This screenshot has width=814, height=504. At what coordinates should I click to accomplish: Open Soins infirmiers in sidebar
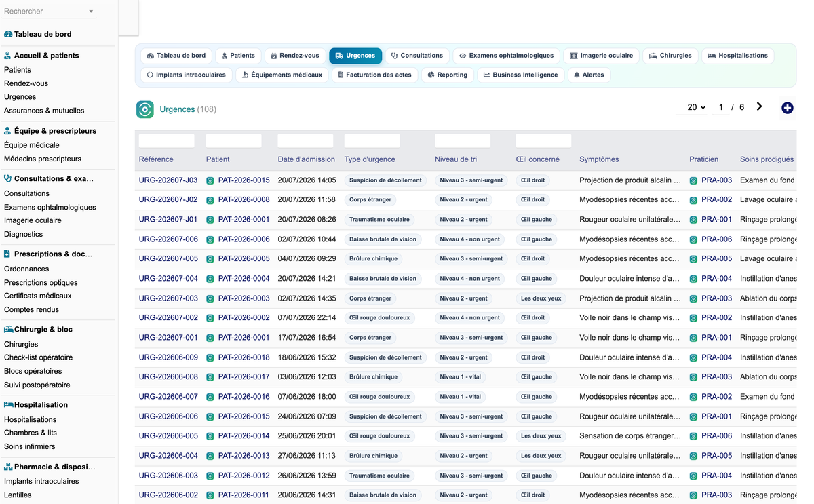pos(30,446)
